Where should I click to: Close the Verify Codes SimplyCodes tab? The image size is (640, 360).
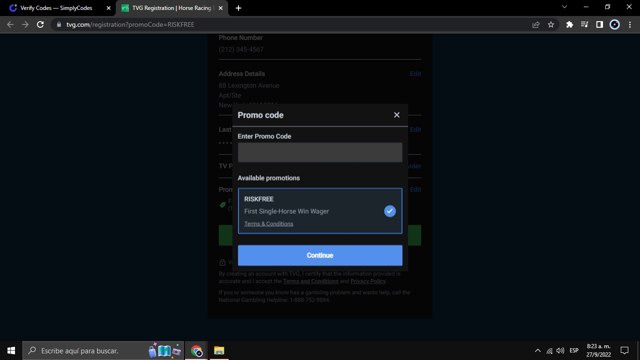click(x=109, y=8)
